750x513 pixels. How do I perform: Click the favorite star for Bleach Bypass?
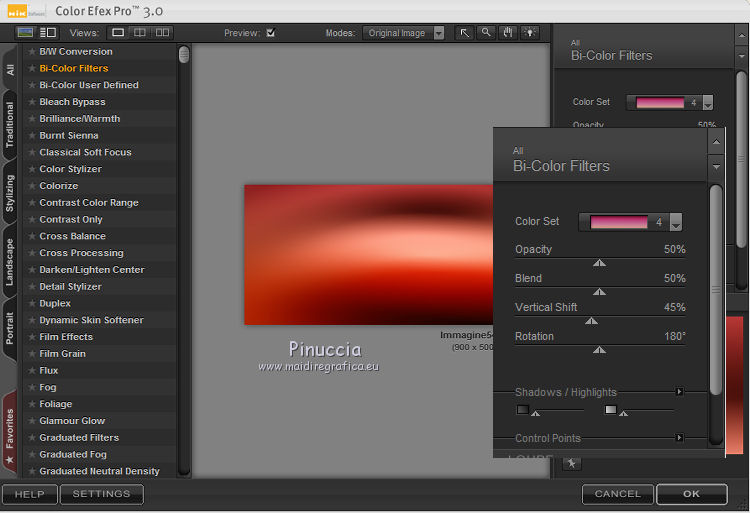(32, 102)
